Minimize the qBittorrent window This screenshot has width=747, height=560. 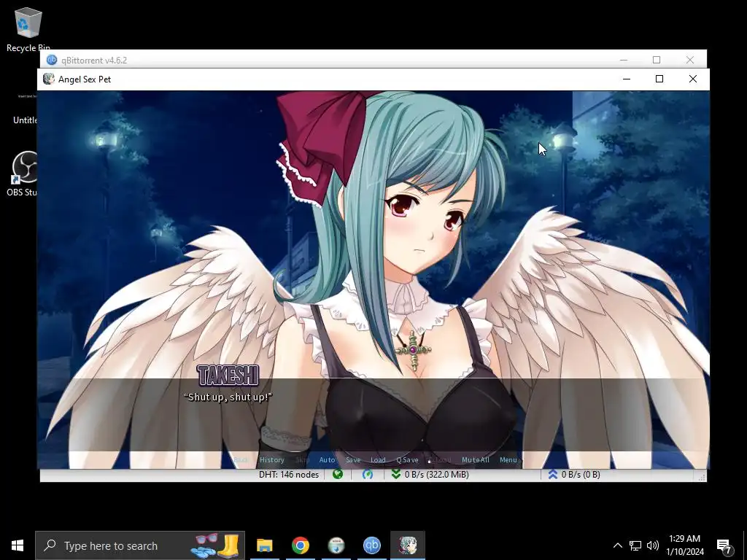[624, 60]
